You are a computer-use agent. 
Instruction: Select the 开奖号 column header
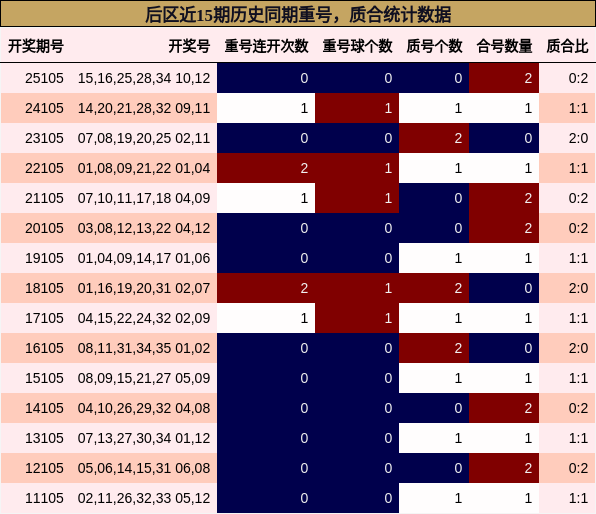point(189,46)
